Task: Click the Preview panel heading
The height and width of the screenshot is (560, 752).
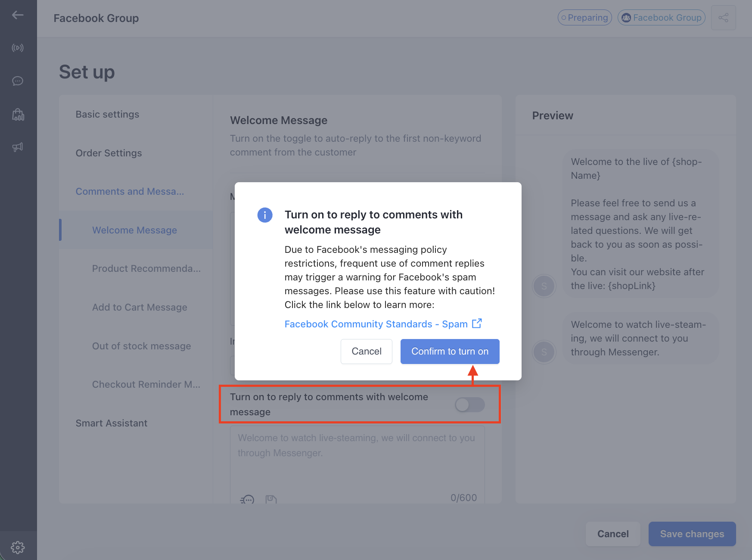Action: (553, 115)
